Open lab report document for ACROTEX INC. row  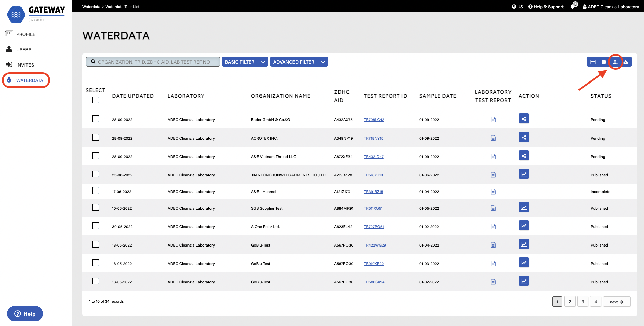pos(493,138)
